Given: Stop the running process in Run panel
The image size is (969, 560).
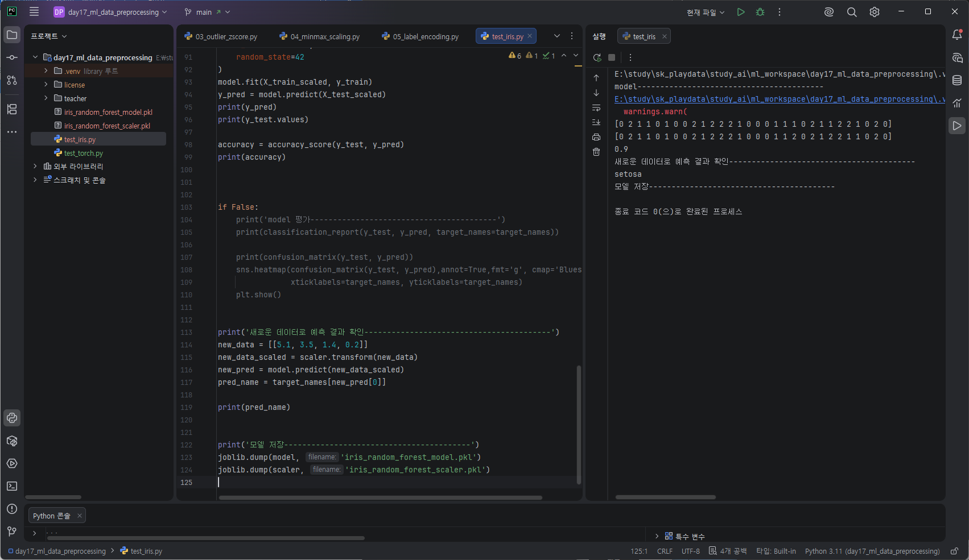Looking at the screenshot, I should tap(612, 57).
